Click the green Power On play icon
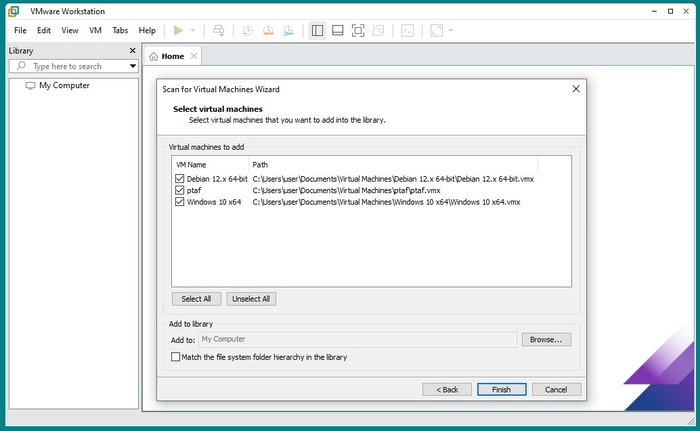 [x=178, y=30]
